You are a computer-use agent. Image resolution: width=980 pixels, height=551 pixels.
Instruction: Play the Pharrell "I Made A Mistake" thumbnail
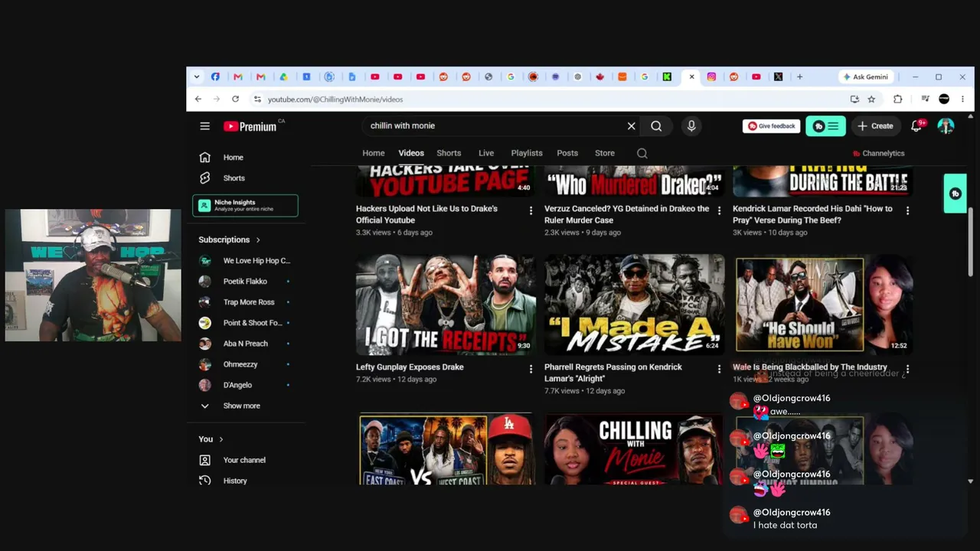(x=635, y=304)
